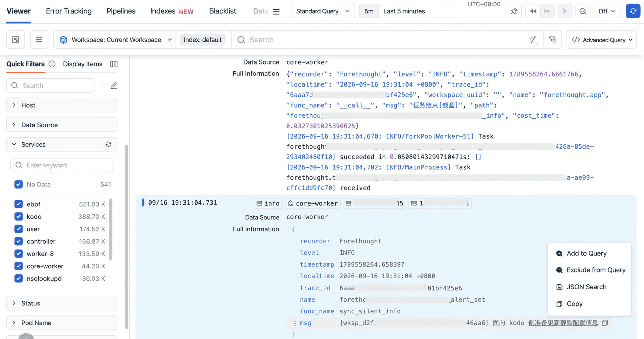Click the Last 5 minutes time range

point(404,11)
